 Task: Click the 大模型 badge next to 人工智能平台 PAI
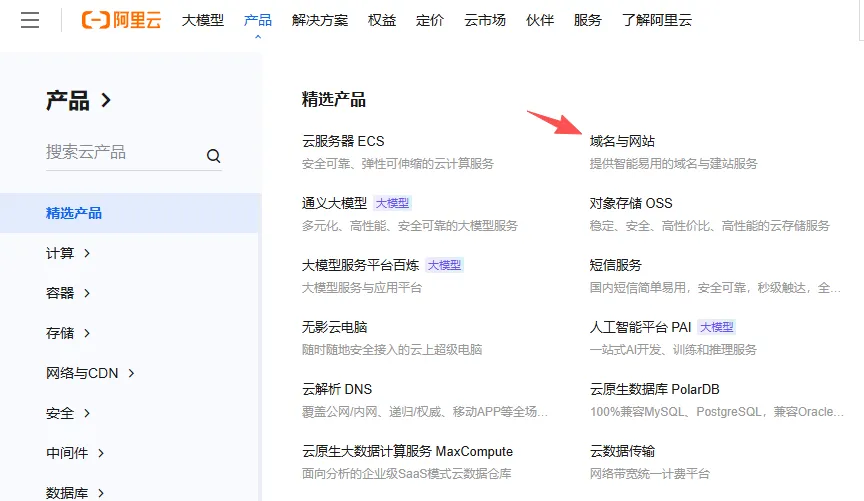716,327
